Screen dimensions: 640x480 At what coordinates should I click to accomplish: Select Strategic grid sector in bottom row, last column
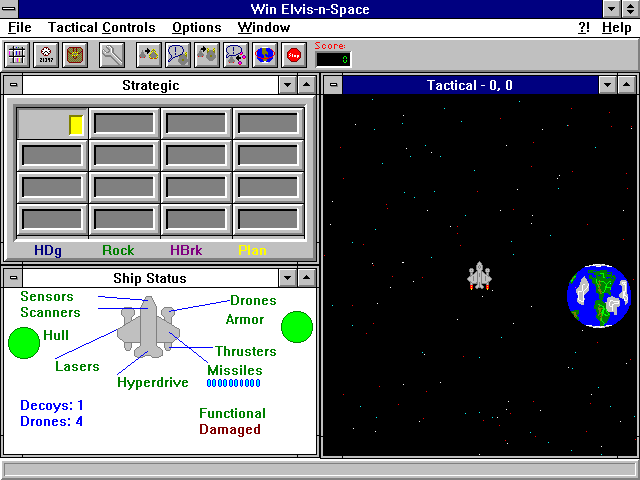pyautogui.click(x=268, y=220)
